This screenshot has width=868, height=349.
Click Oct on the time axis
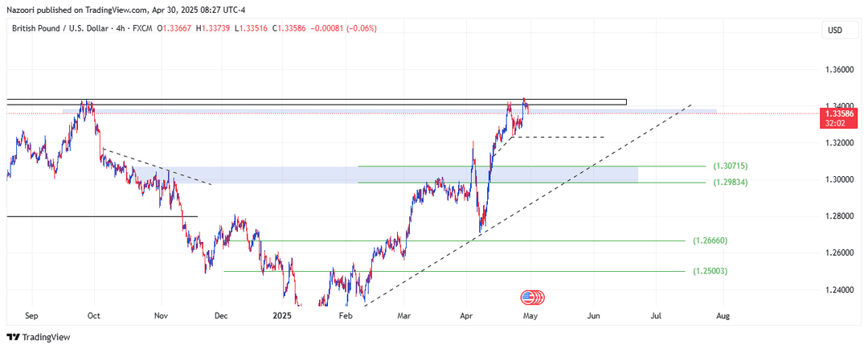click(94, 316)
